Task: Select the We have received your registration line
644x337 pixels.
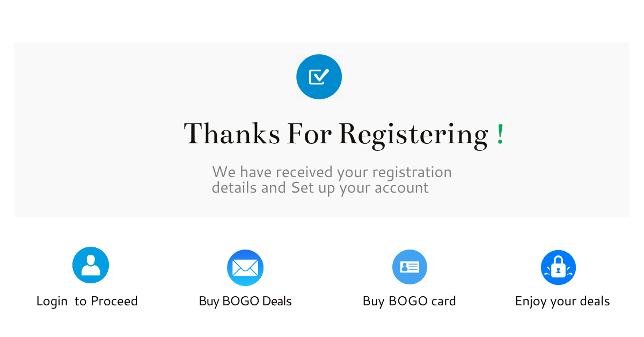Action: [x=332, y=172]
